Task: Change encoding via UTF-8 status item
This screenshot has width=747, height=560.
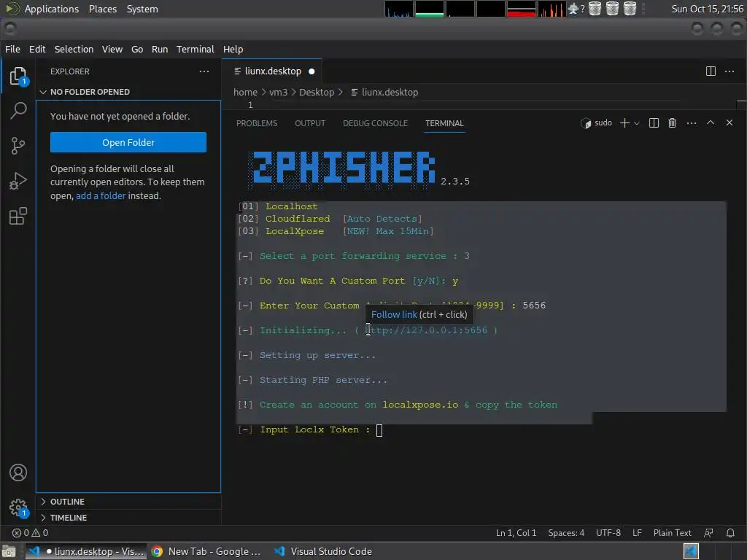Action: (x=608, y=533)
